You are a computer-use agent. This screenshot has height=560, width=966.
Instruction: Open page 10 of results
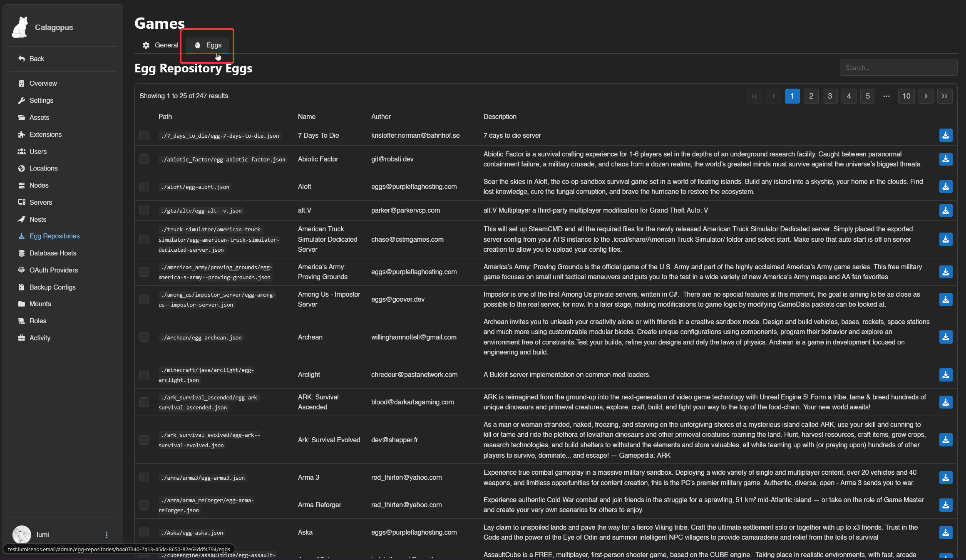click(x=906, y=96)
